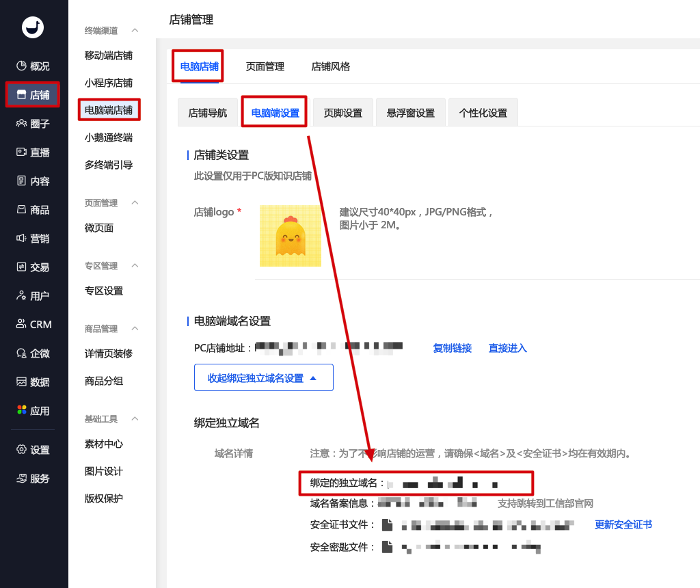Collapse the 终端渠道 group

pos(135,30)
